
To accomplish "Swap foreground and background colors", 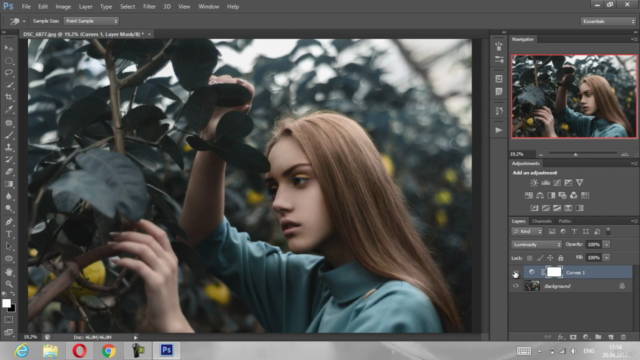I will (13, 294).
